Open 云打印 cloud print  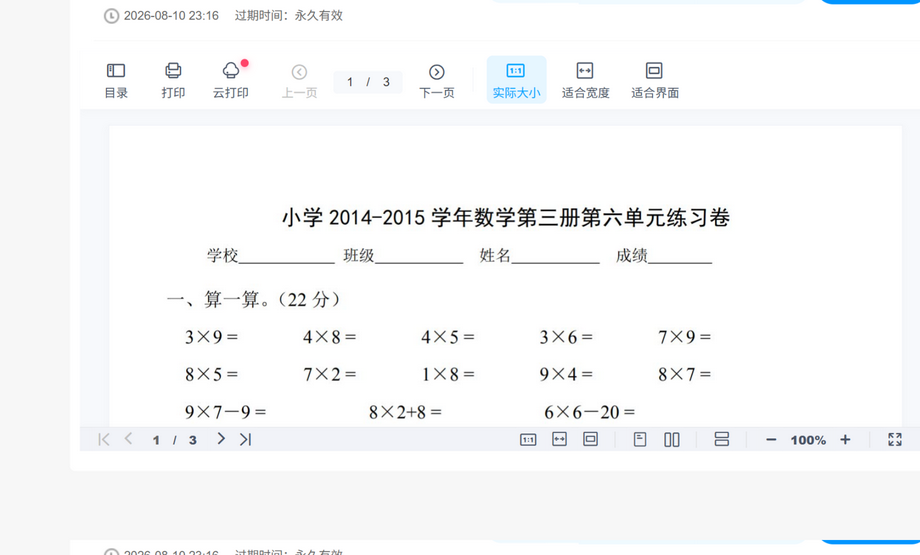[x=231, y=80]
